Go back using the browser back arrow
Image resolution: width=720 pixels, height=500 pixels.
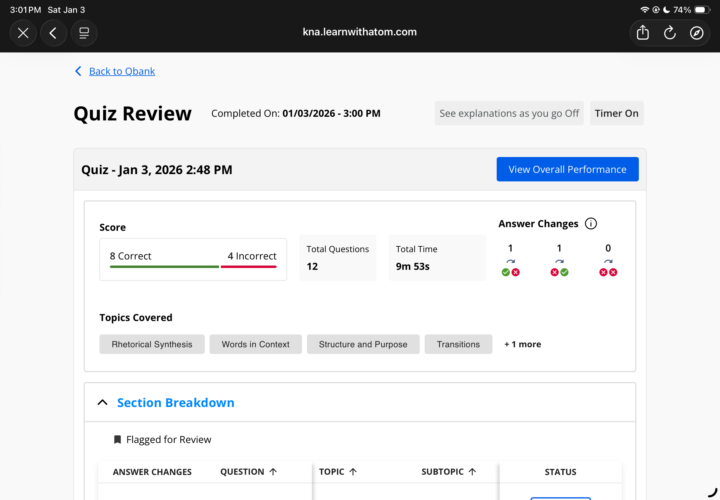(x=53, y=33)
